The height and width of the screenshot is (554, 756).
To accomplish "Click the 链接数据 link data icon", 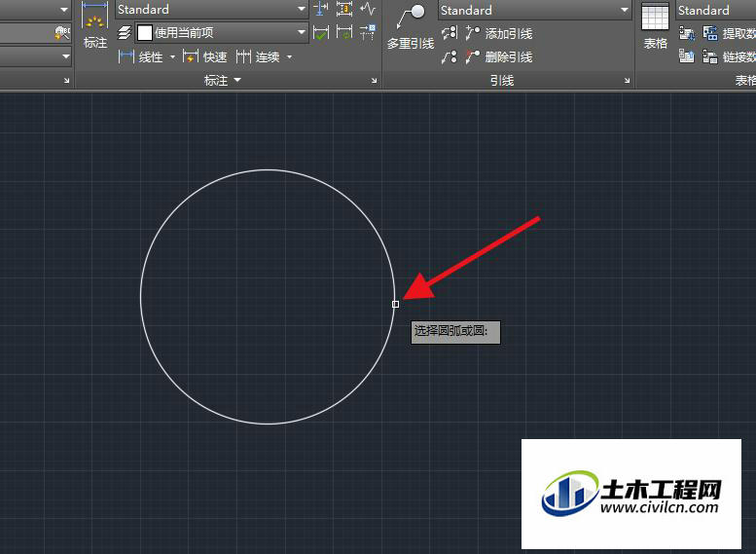I will [710, 56].
